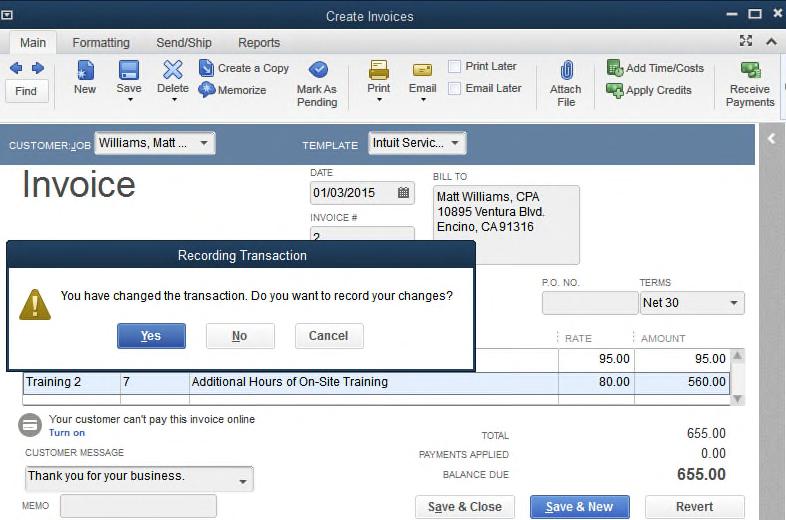The image size is (786, 520).
Task: Attach File using paperclip icon
Action: coord(566,70)
